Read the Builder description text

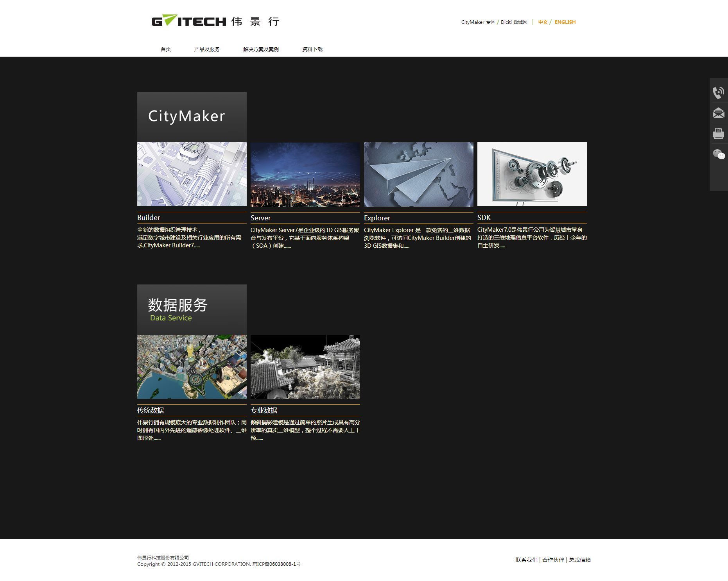click(190, 238)
